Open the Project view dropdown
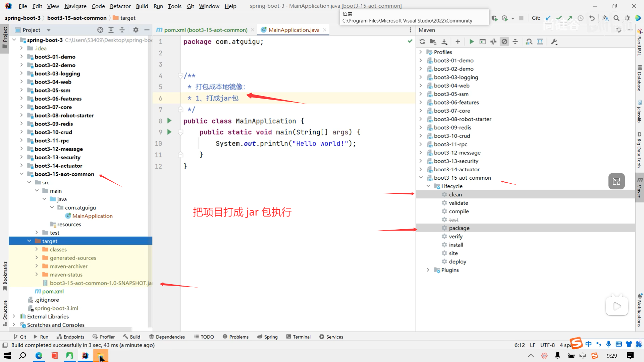Screen dimensions: 644x362 pyautogui.click(x=49, y=30)
